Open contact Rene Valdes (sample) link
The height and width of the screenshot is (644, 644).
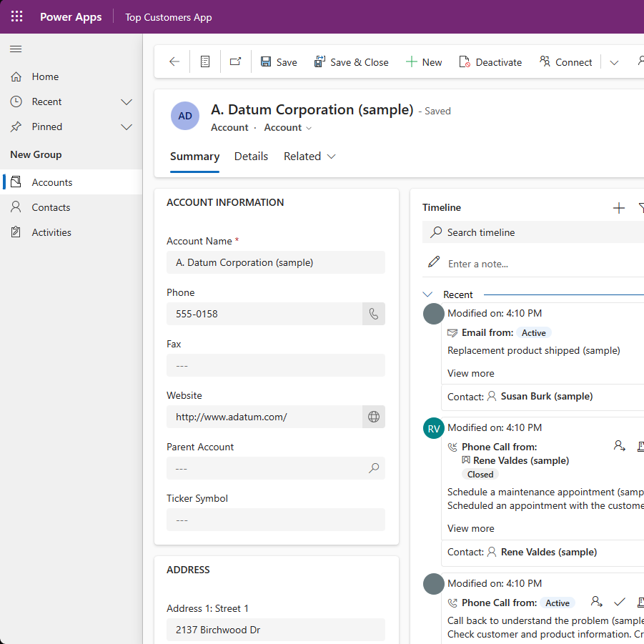click(549, 552)
